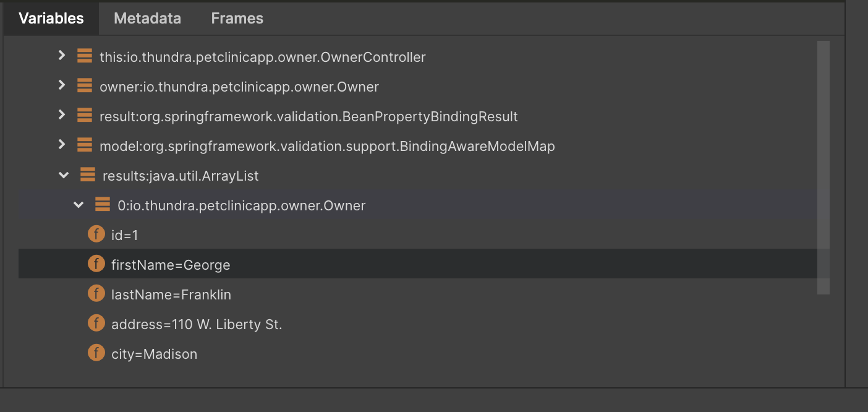Viewport: 868px width, 412px height.
Task: Click the object icon beside owner variable
Action: pyautogui.click(x=85, y=86)
